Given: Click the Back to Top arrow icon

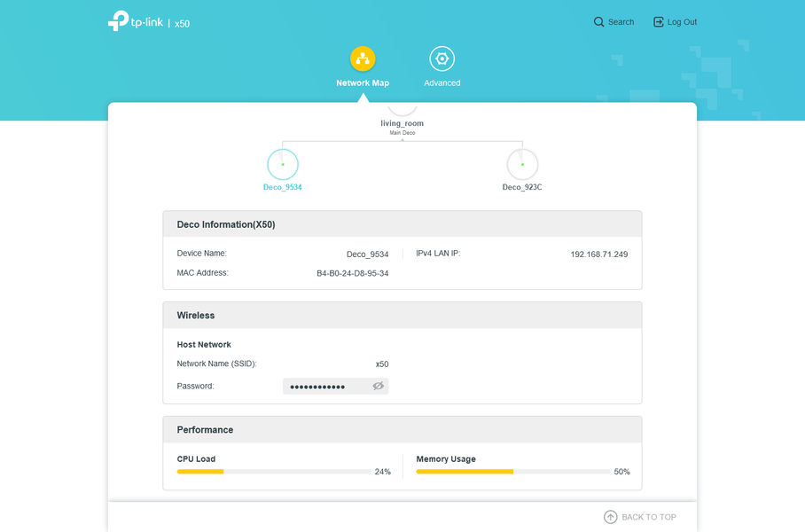Looking at the screenshot, I should pyautogui.click(x=611, y=517).
